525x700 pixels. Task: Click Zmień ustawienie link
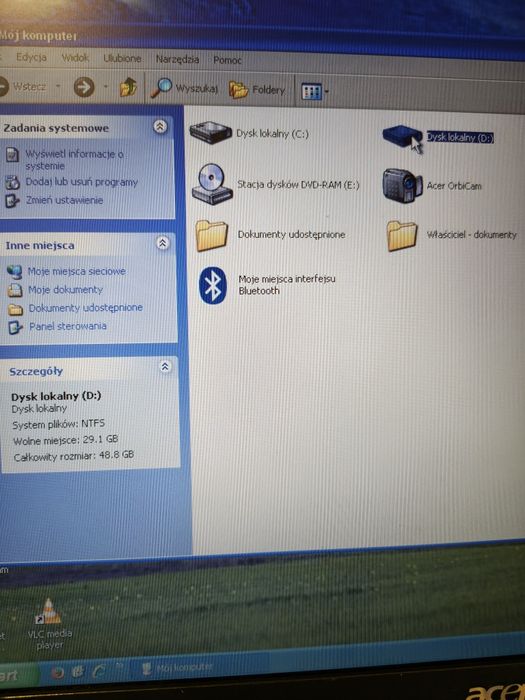(64, 200)
